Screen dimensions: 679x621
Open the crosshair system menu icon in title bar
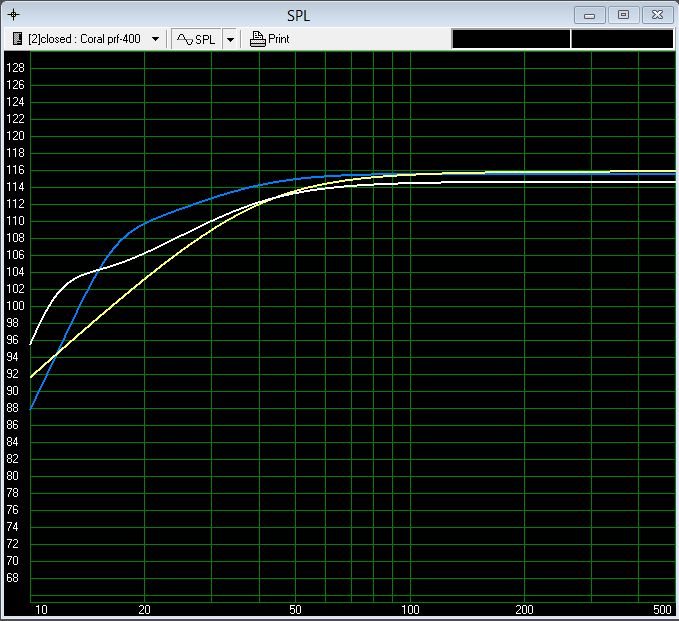(13, 14)
